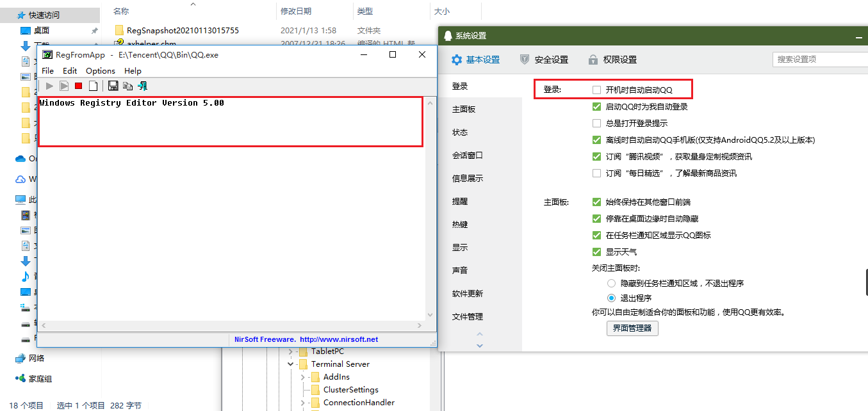This screenshot has height=411, width=868.
Task: Open the Options menu in RegFromApp
Action: pyautogui.click(x=100, y=70)
